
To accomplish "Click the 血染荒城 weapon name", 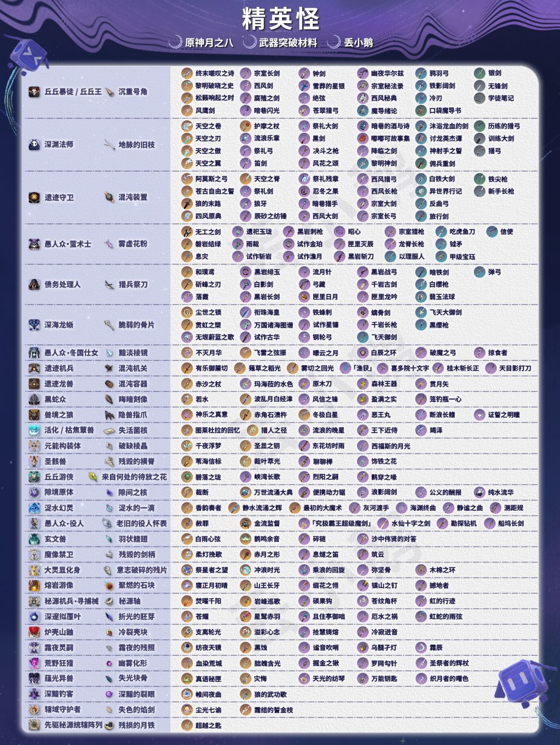I will (208, 663).
